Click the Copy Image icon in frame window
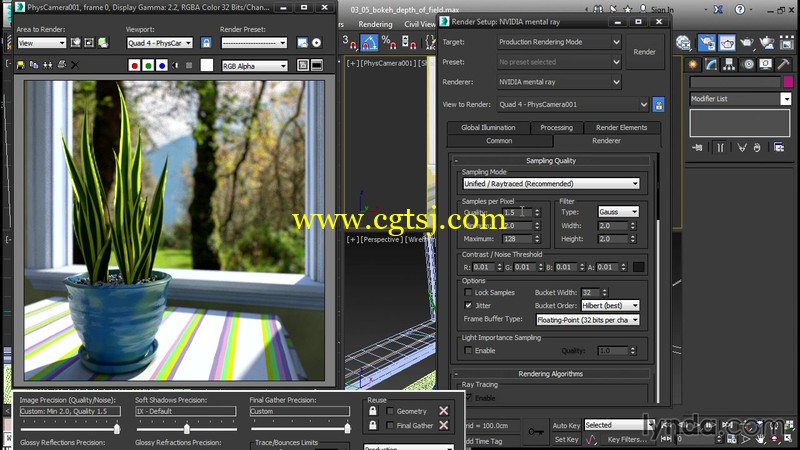Screen dimensions: 800x450 pyautogui.click(x=34, y=65)
